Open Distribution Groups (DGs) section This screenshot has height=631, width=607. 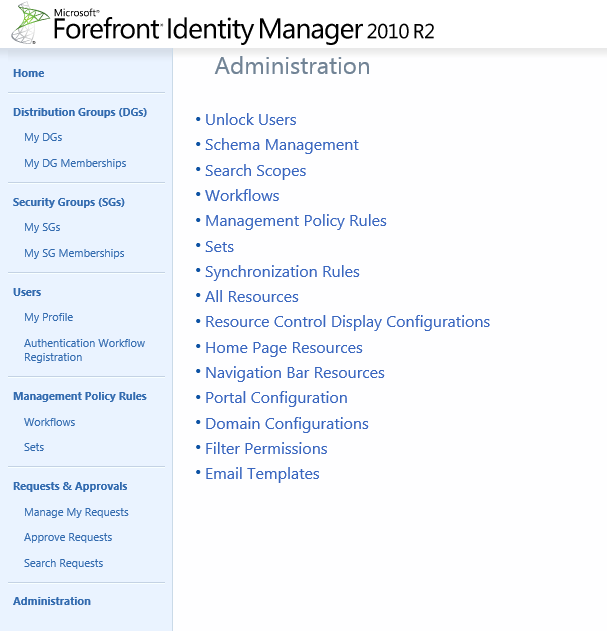point(80,112)
